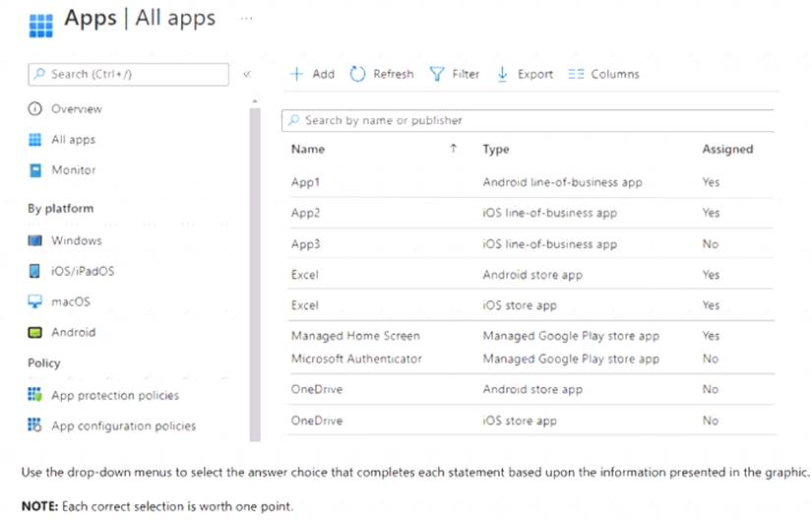Viewport: 812px width, 520px height.
Task: Click Android line-of-business app type for App1
Action: click(562, 182)
